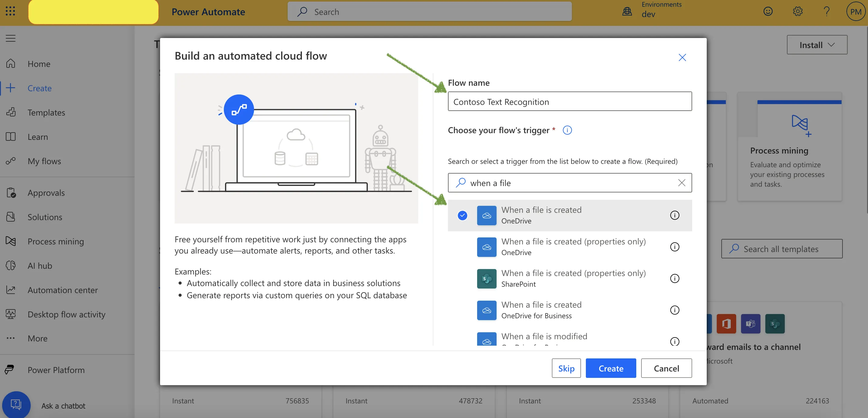Click the Power Platform icon
This screenshot has height=418, width=868.
pyautogui.click(x=10, y=370)
